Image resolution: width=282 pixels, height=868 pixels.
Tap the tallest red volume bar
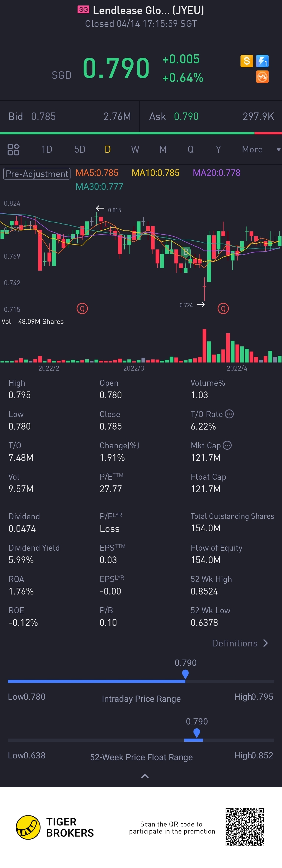point(204,345)
